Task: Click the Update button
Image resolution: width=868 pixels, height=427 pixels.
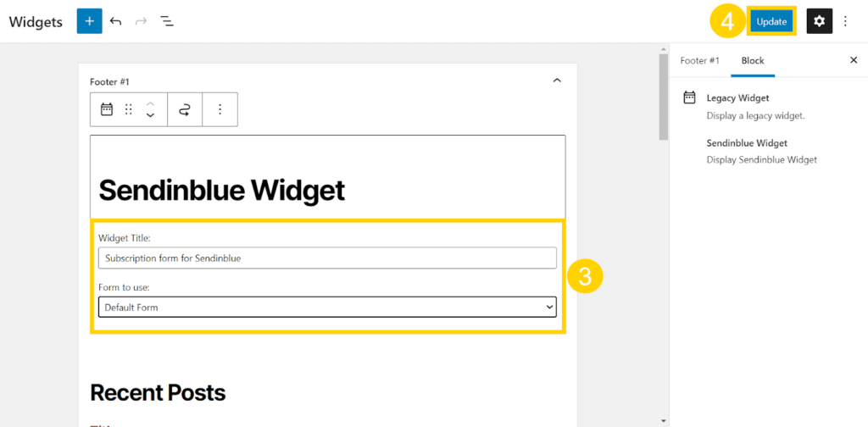Action: [x=771, y=21]
